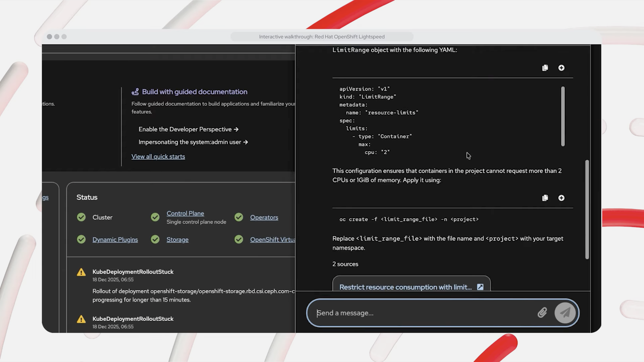This screenshot has height=362, width=644.
Task: Click the '2 sources' label
Action: [345, 264]
